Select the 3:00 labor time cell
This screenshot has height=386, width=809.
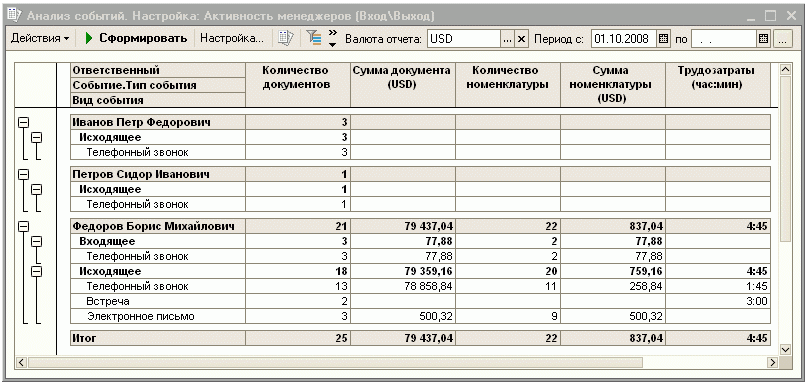coord(718,301)
